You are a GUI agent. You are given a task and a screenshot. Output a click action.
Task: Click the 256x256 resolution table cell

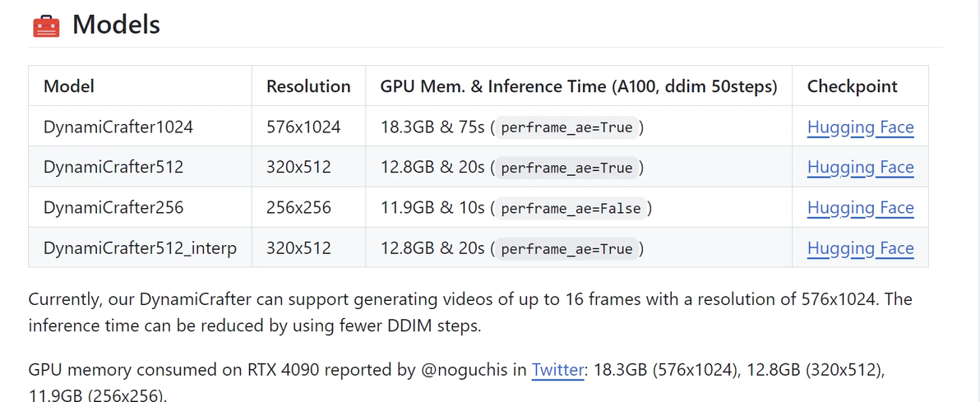pos(298,208)
